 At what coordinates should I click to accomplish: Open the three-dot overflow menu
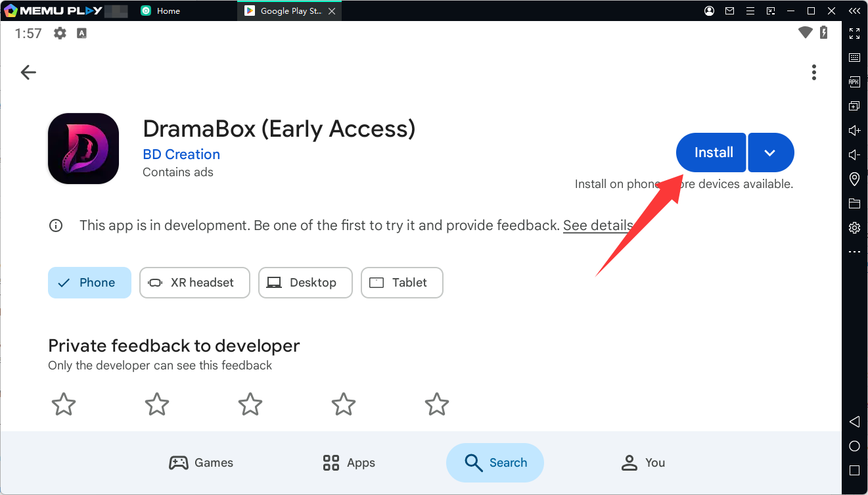pyautogui.click(x=813, y=72)
